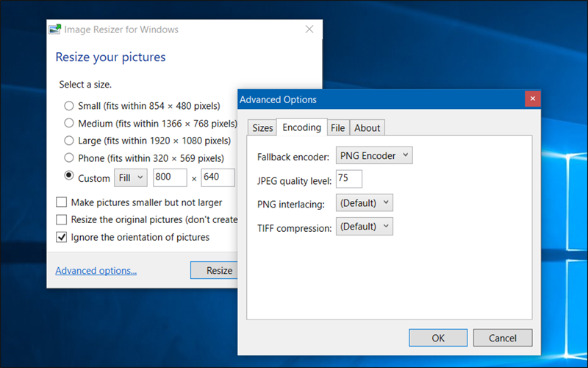Expand the PNG interlacing dropdown
588x368 pixels.
(x=364, y=203)
